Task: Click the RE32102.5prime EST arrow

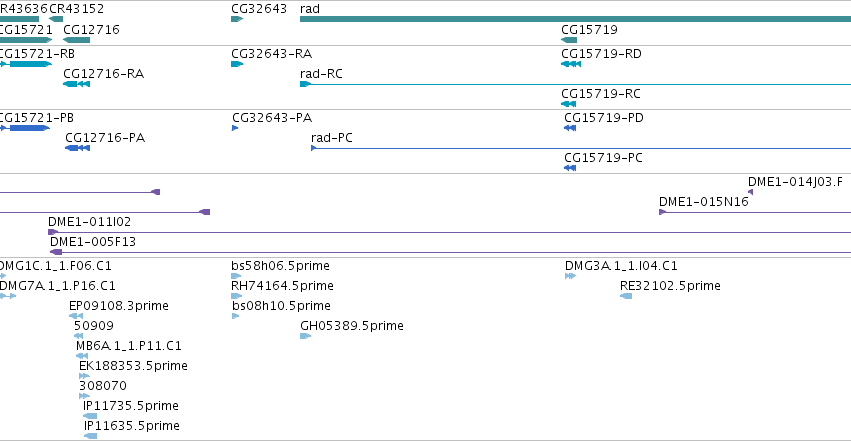Action: click(626, 296)
